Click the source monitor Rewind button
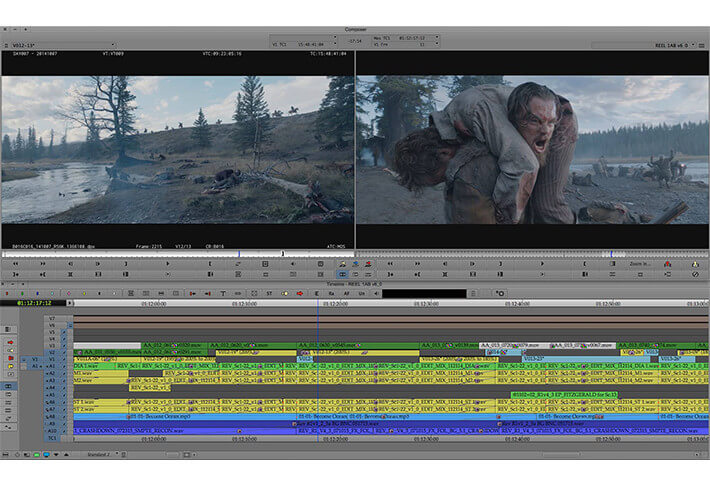The width and height of the screenshot is (710, 486). [15, 264]
